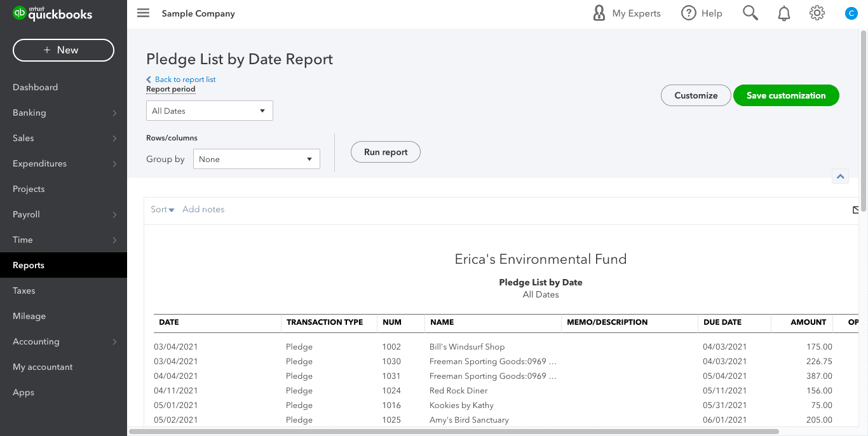The width and height of the screenshot is (868, 436).
Task: Collapse the report options panel
Action: [x=840, y=177]
